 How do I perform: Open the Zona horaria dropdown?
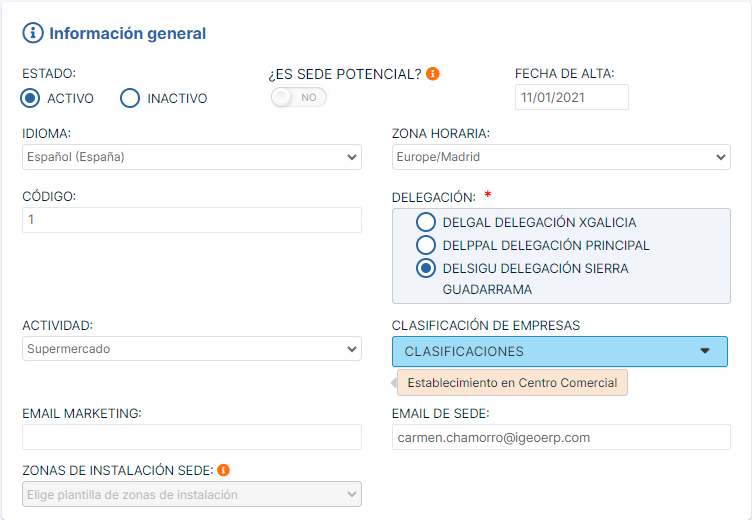pos(561,157)
